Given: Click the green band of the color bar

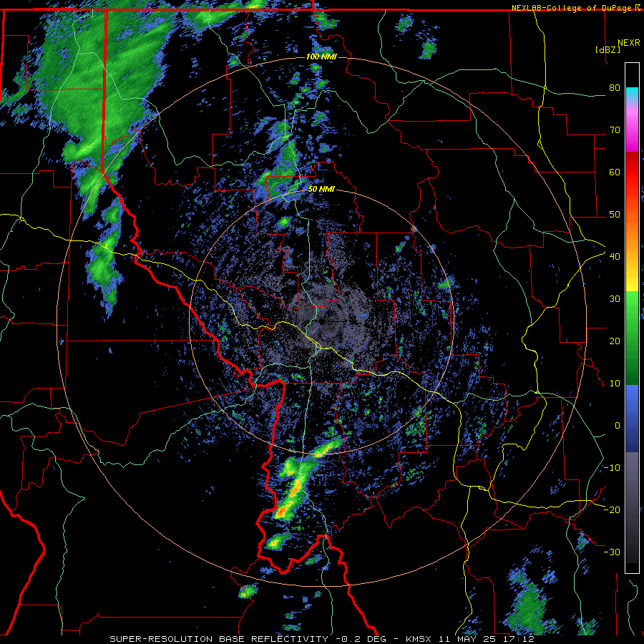Looking at the screenshot, I should click(x=632, y=338).
